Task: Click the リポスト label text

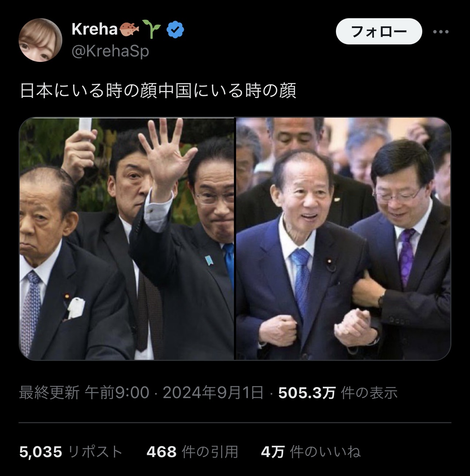Action: (95, 452)
